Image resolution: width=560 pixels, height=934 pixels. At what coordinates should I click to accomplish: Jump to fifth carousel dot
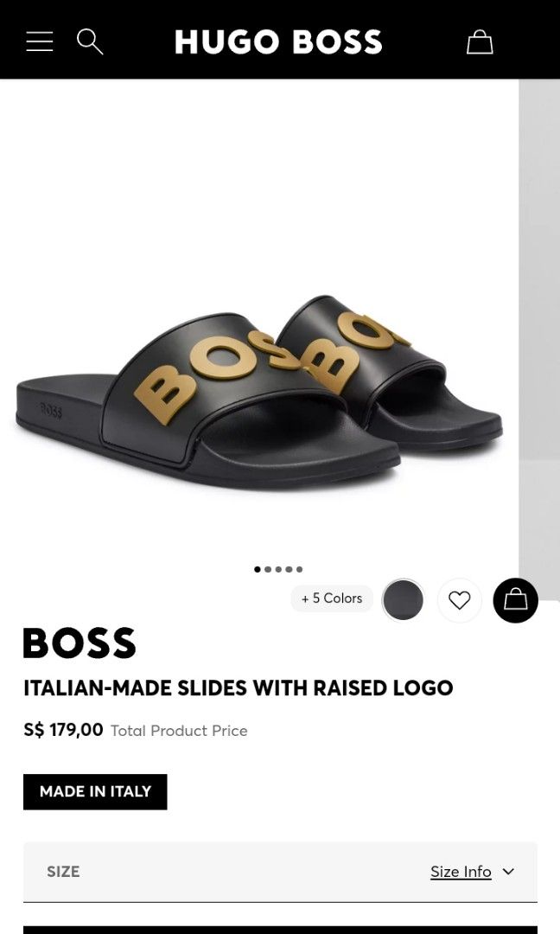[299, 569]
